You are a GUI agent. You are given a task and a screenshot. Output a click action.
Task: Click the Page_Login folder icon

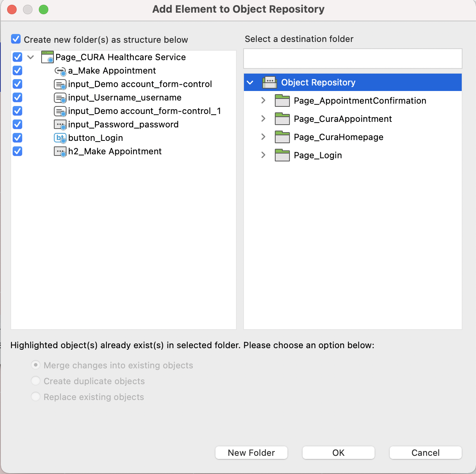click(282, 155)
